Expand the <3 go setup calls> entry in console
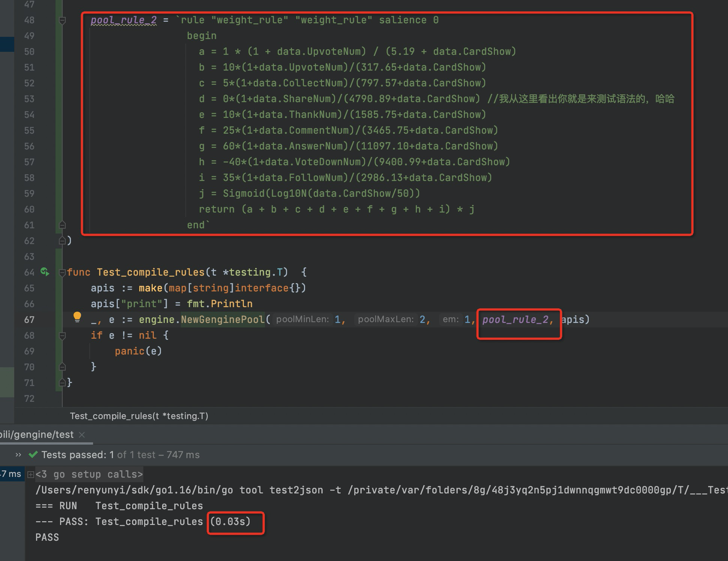728x561 pixels. (x=30, y=474)
